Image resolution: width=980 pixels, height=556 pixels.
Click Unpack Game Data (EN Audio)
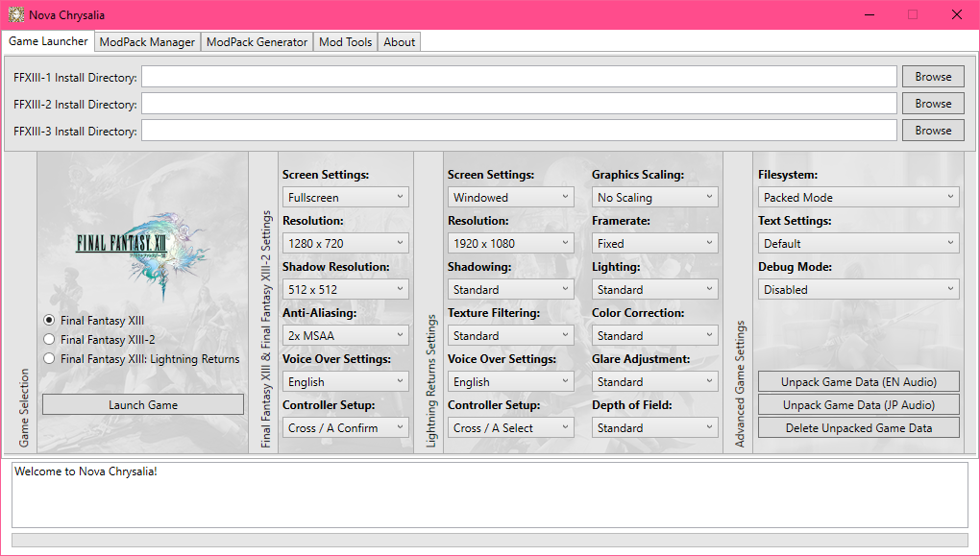click(859, 381)
